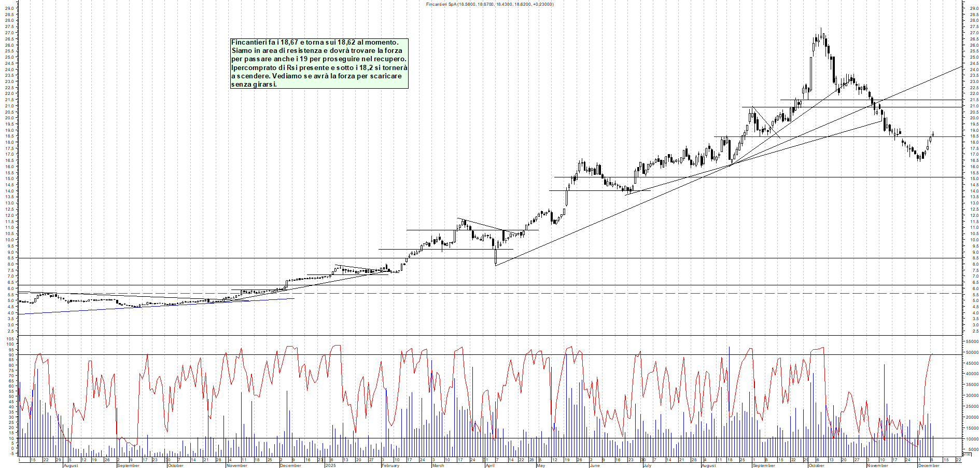Click the August label at far left
The width and height of the screenshot is (980, 468).
(71, 465)
